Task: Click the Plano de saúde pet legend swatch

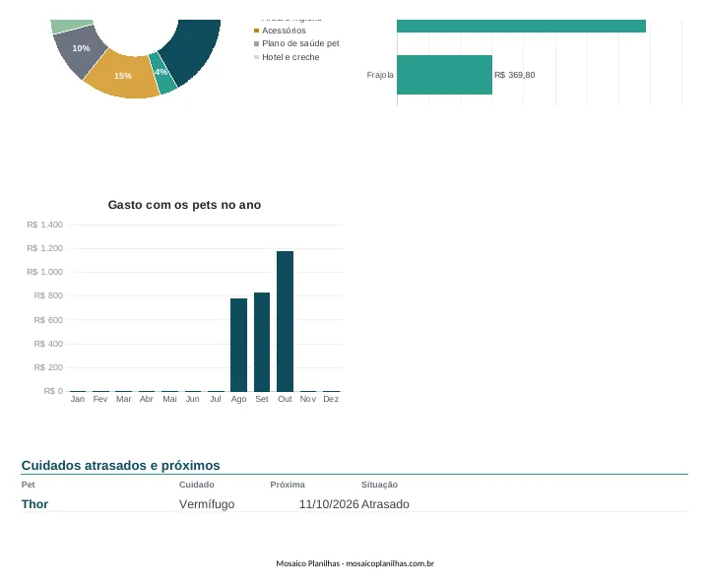Action: pos(256,43)
